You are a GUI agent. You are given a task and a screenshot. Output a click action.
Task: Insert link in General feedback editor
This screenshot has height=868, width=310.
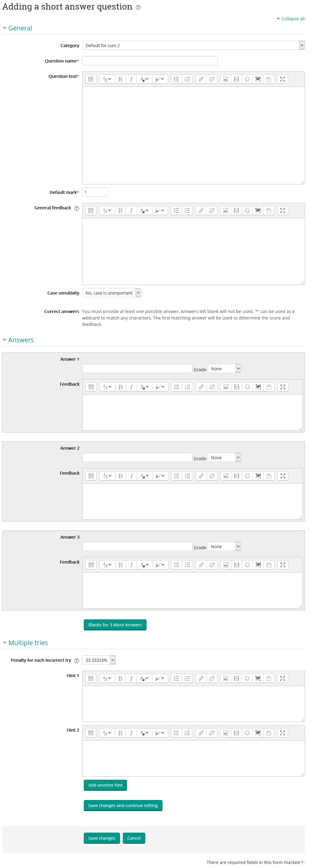pos(201,211)
